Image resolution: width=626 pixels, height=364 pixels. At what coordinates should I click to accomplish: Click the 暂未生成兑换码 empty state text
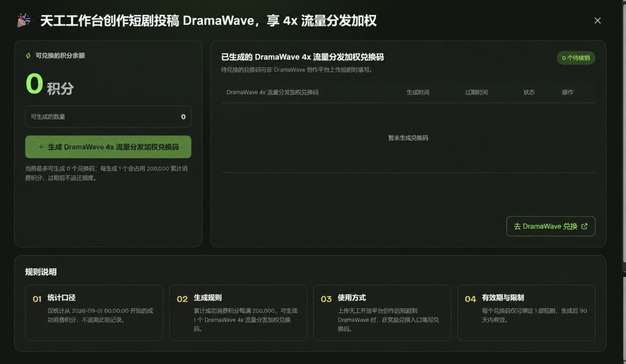[408, 138]
